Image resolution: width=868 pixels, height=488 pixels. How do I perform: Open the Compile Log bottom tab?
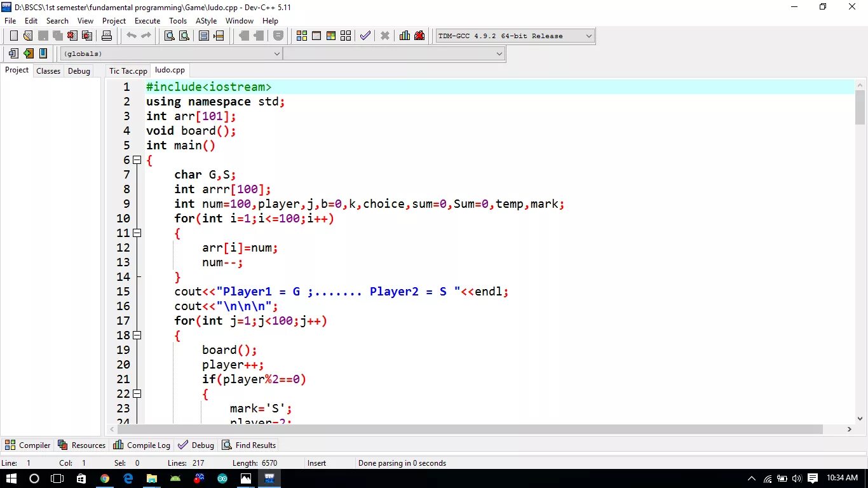[142, 445]
